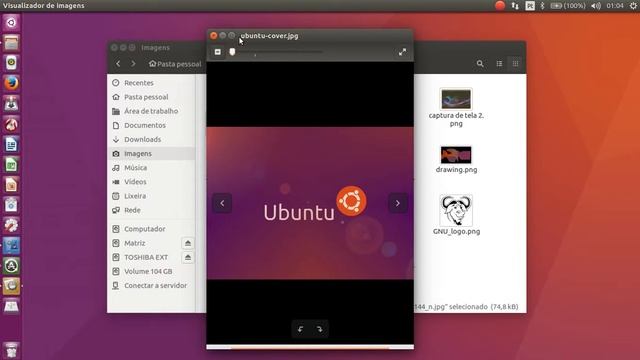Select drawing.png file thumbnail
Screen dimensions: 640x360
pyautogui.click(x=456, y=155)
